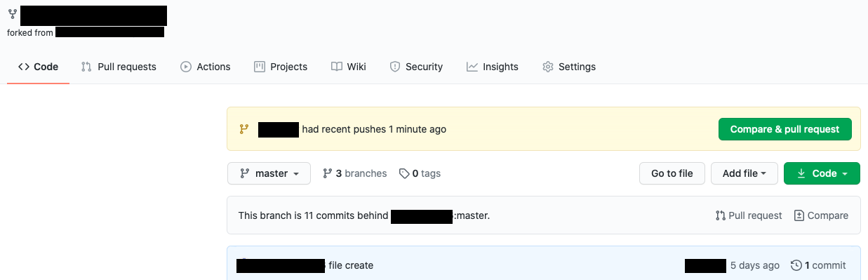The image size is (868, 280).
Task: Click the Compare & pull request button
Action: [784, 129]
